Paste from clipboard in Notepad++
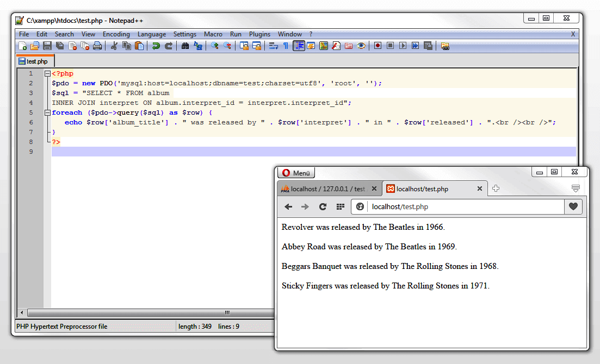The width and height of the screenshot is (600, 364). [x=139, y=46]
